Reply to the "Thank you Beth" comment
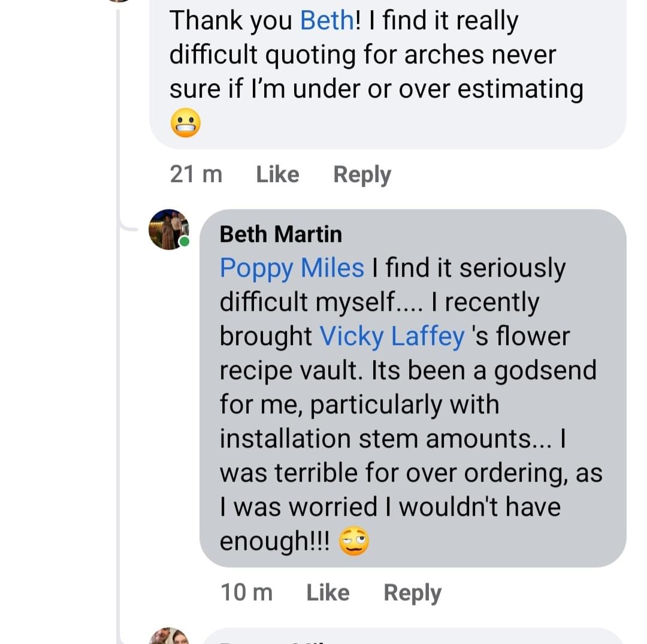 coord(362,174)
